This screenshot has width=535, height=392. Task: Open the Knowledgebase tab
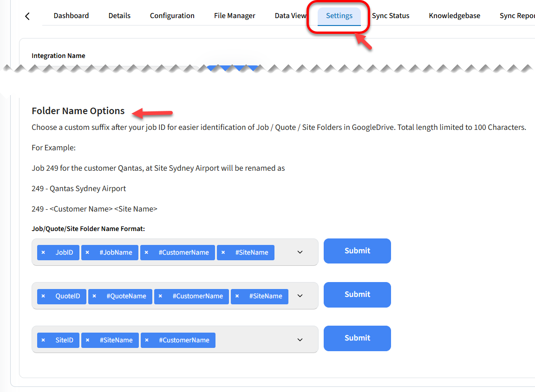pyautogui.click(x=454, y=16)
